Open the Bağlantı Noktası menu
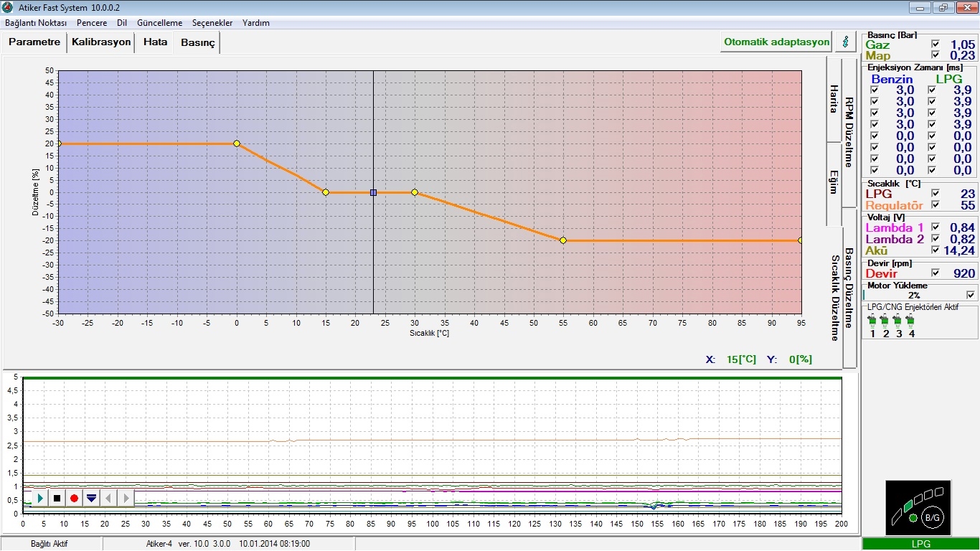The height and width of the screenshot is (551, 980). click(36, 23)
